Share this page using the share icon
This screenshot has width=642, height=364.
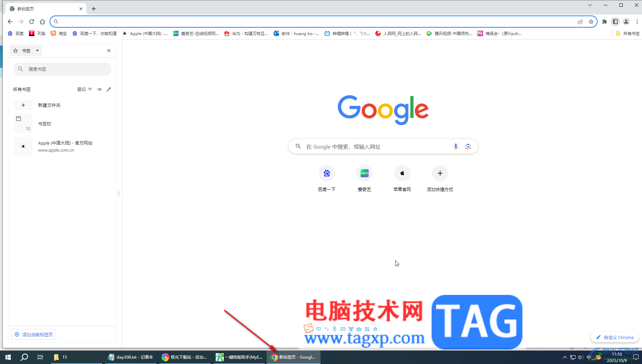coord(580,22)
